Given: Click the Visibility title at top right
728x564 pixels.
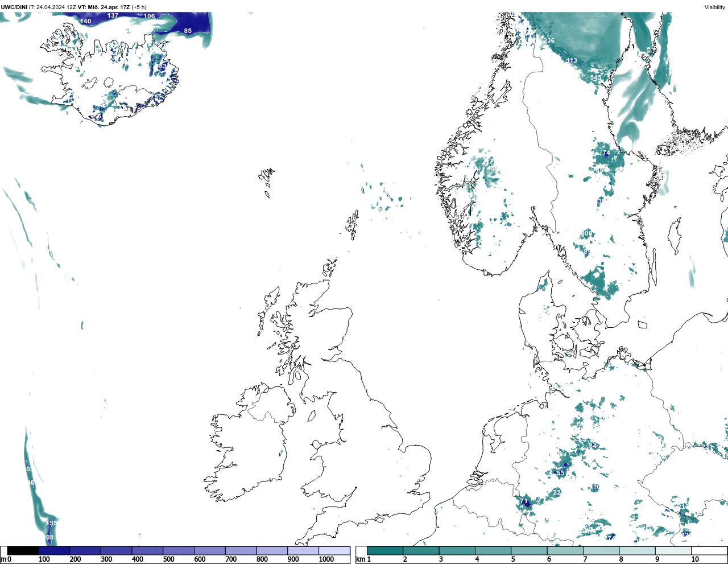Looking at the screenshot, I should point(715,7).
